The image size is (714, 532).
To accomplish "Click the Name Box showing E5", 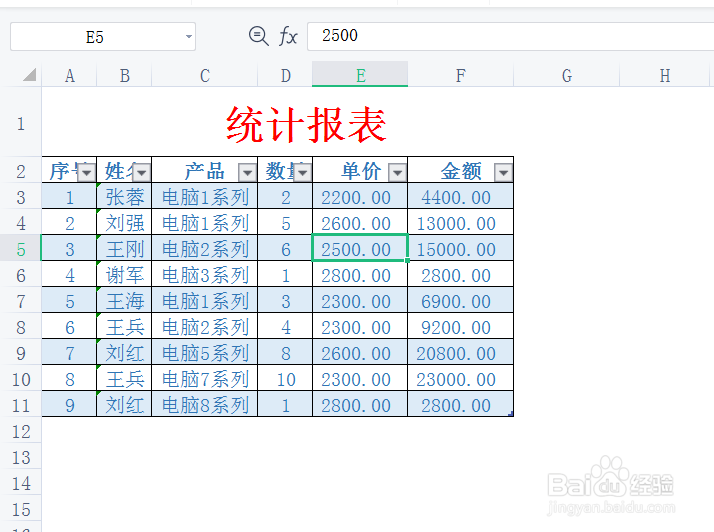I will tap(103, 36).
